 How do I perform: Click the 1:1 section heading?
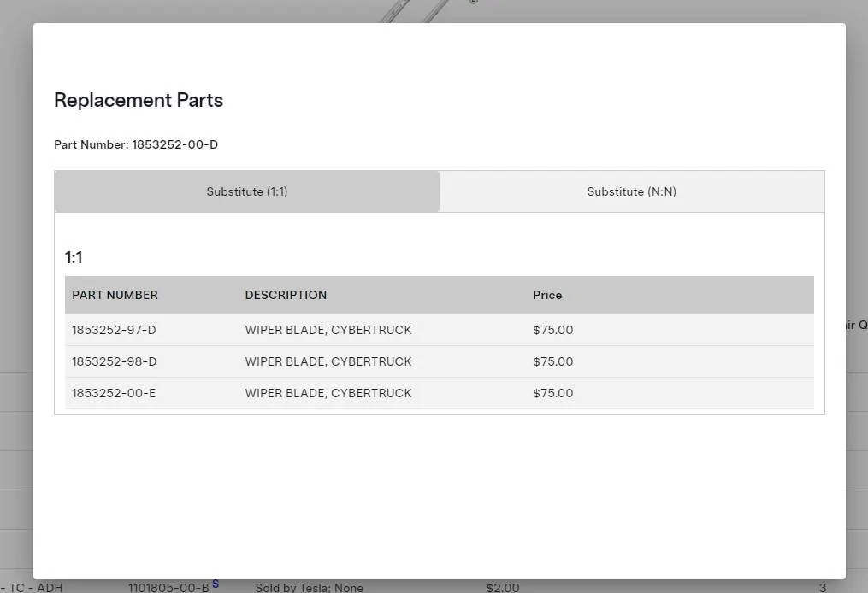74,257
